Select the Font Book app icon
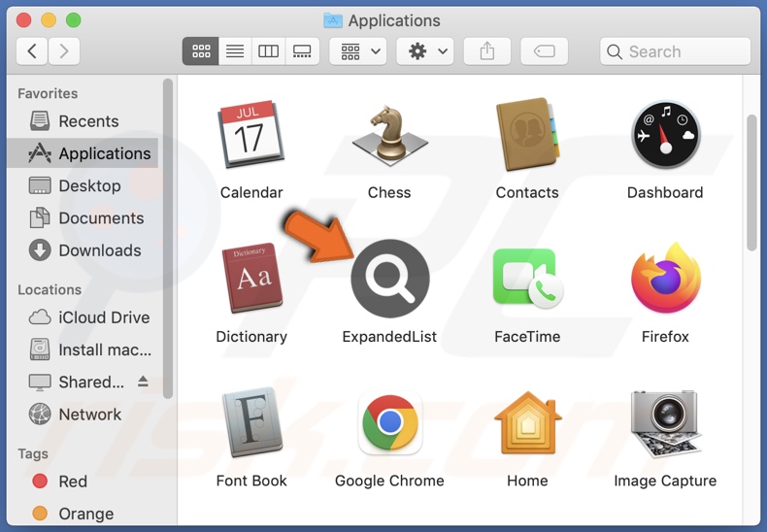 (251, 422)
